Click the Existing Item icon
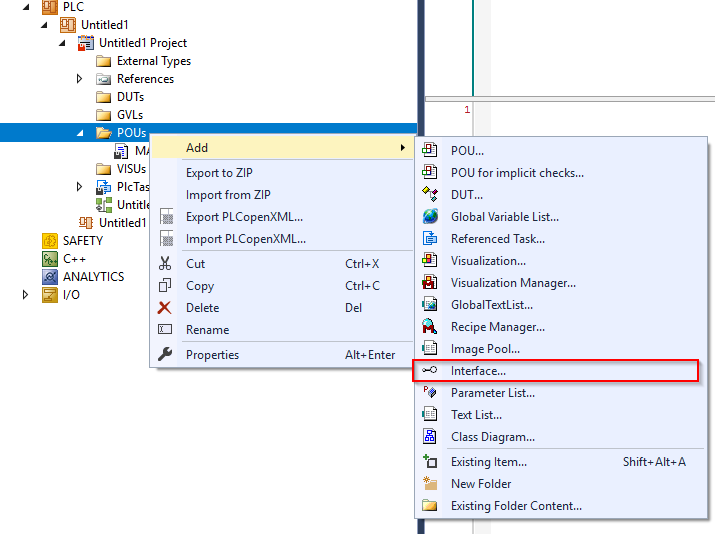715x534 pixels. pos(430,461)
